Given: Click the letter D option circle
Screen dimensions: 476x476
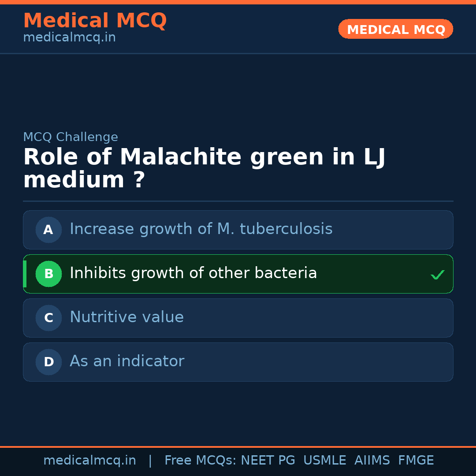Looking at the screenshot, I should click(x=48, y=362).
